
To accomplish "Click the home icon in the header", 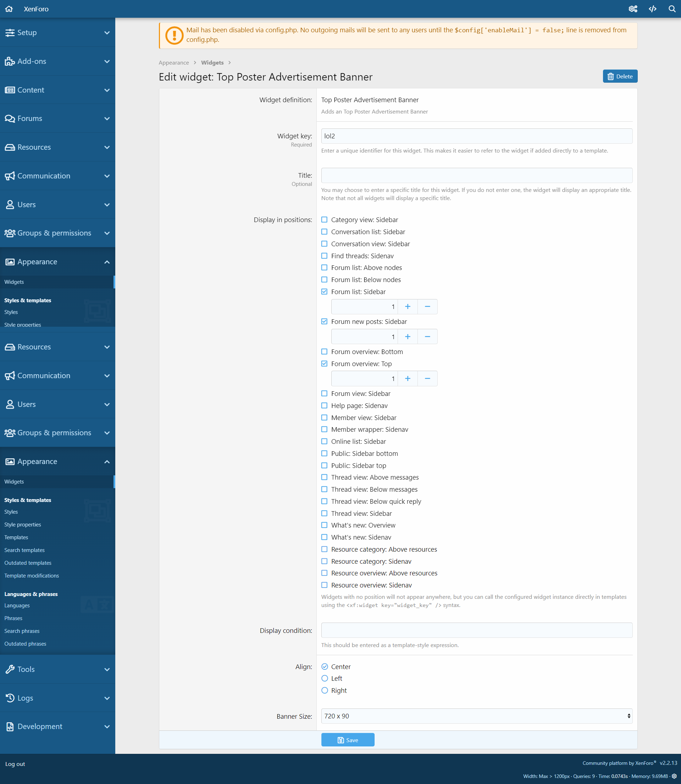I will 9,9.
